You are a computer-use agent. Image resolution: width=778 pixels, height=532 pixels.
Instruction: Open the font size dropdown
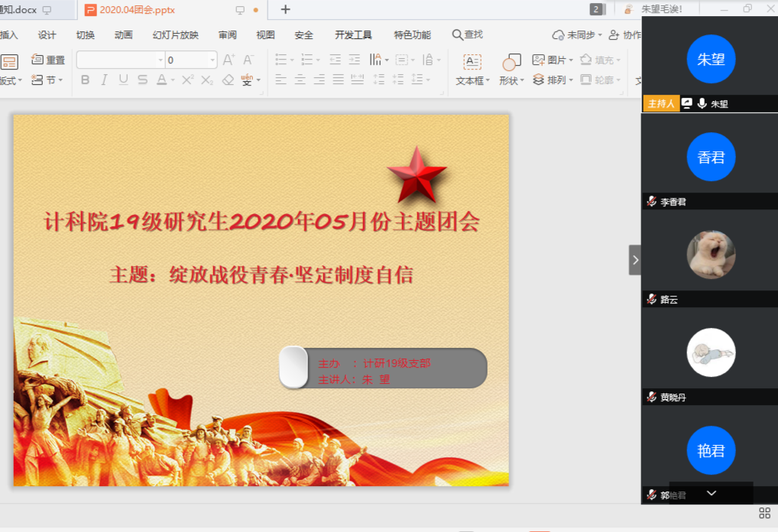212,60
